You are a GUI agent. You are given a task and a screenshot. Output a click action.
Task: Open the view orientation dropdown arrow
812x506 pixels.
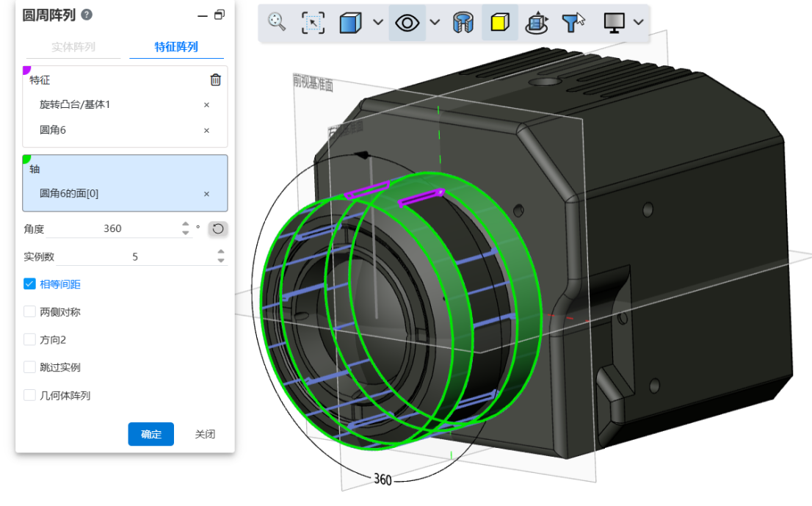[x=378, y=22]
